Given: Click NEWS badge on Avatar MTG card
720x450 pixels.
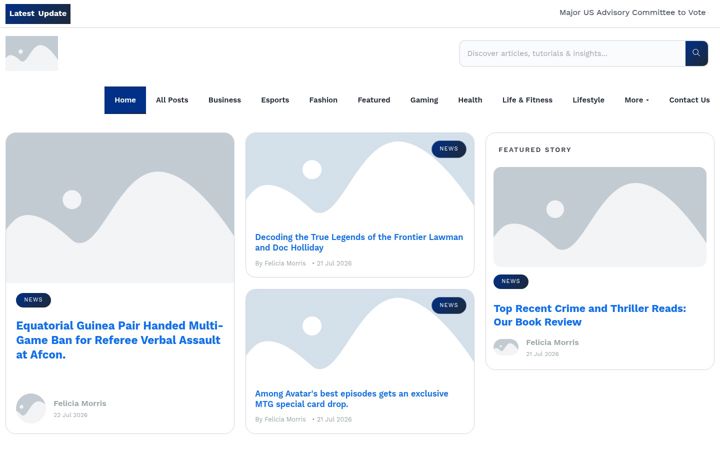Looking at the screenshot, I should click(449, 305).
